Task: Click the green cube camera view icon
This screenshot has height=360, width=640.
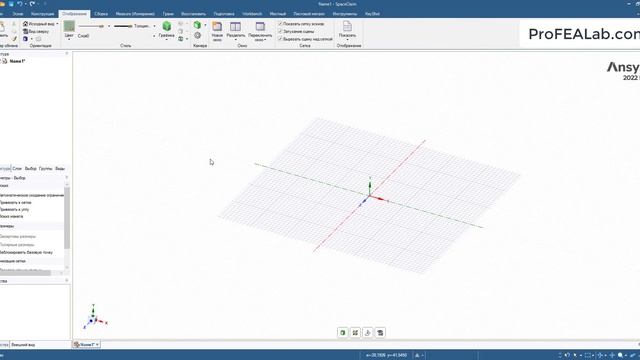Action: click(197, 25)
